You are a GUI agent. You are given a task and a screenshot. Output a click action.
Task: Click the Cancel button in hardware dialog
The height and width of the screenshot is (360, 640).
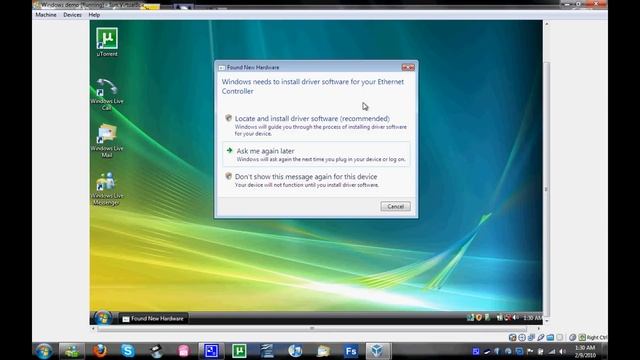tap(395, 207)
